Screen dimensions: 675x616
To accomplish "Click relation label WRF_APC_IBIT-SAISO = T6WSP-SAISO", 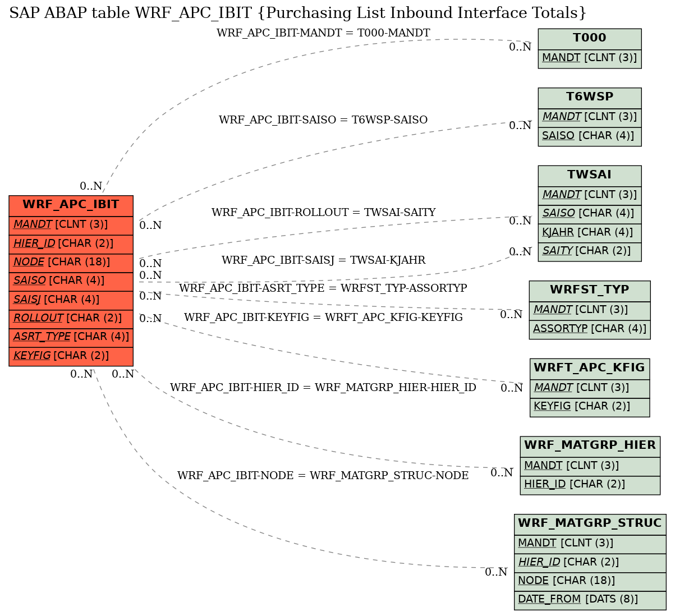I will (x=323, y=120).
